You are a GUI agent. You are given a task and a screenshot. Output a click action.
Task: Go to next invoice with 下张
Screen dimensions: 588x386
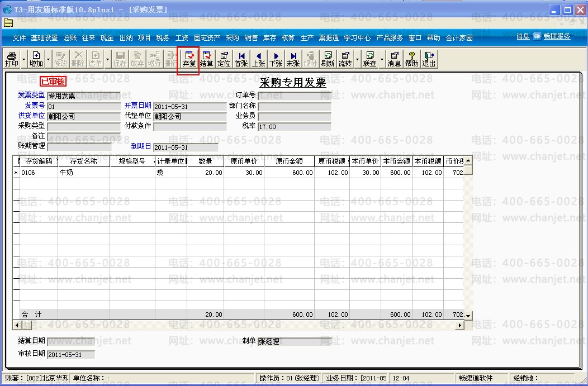pyautogui.click(x=276, y=59)
